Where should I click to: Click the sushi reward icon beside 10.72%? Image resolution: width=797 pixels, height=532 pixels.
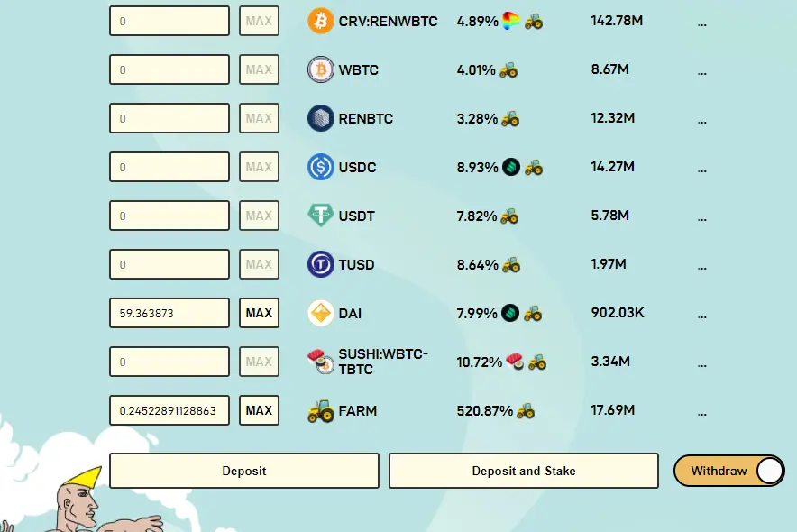[x=515, y=361]
